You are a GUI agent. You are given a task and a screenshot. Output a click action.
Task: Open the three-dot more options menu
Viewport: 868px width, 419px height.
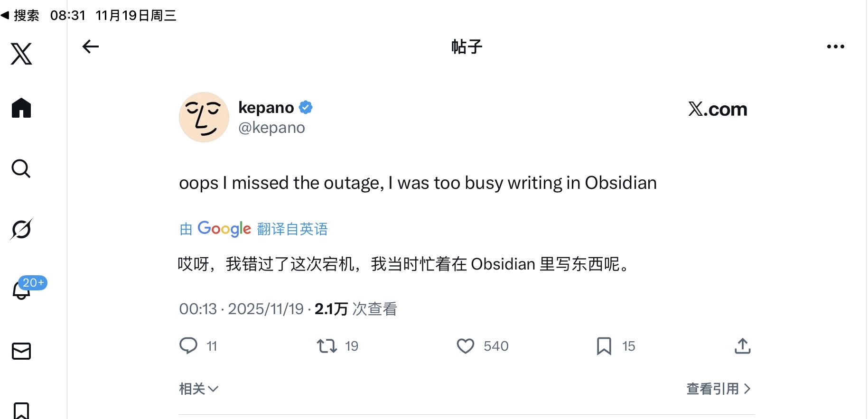(835, 47)
